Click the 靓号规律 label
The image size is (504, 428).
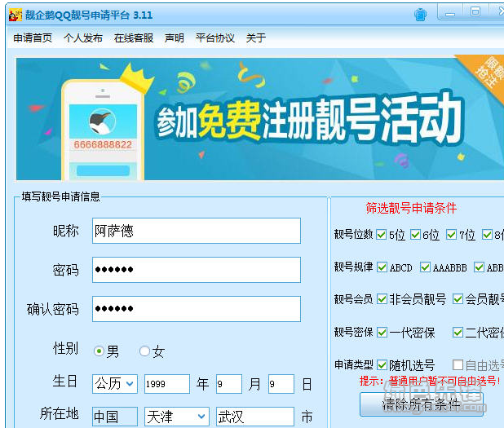354,267
